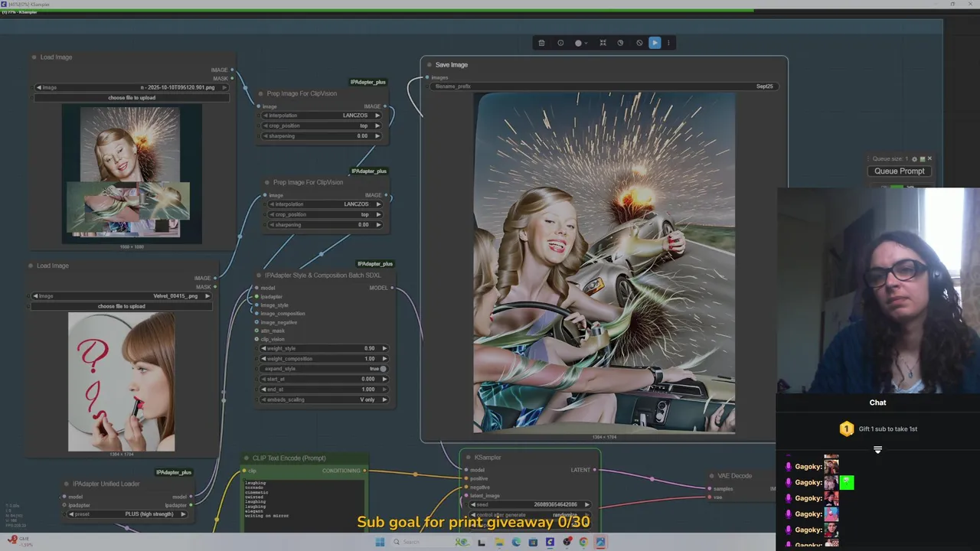Click the chat scroll-down arrow icon

878,450
